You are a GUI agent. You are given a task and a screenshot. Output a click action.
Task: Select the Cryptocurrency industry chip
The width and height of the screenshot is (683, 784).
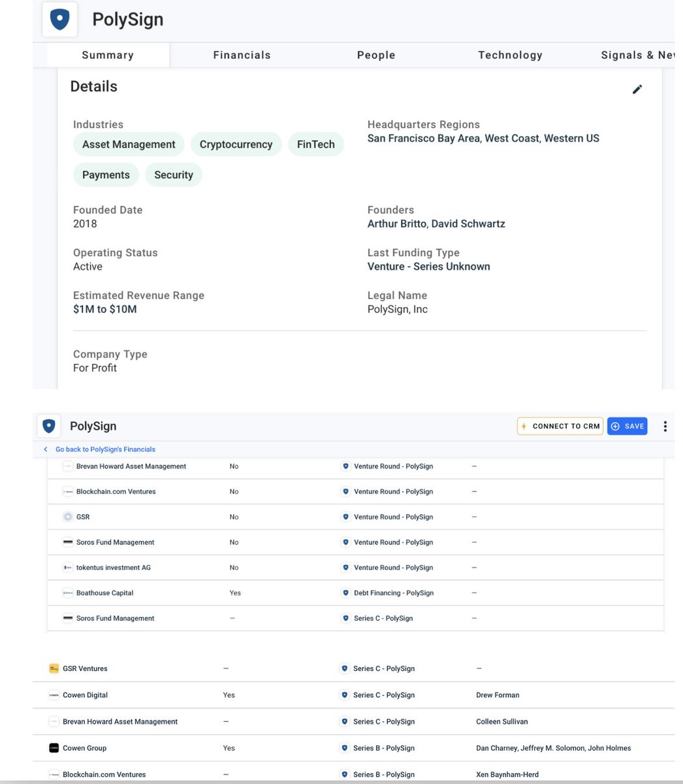(236, 144)
